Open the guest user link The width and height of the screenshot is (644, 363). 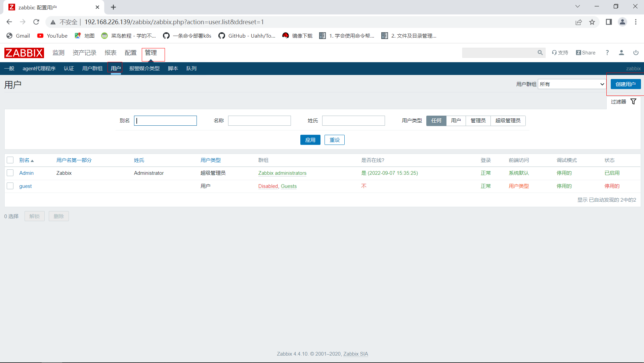tap(26, 186)
